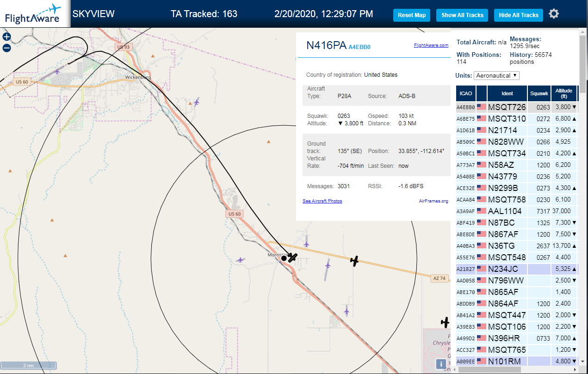Zoom out with the minus map icon
Viewport: 588px width, 374px height.
pos(6,48)
